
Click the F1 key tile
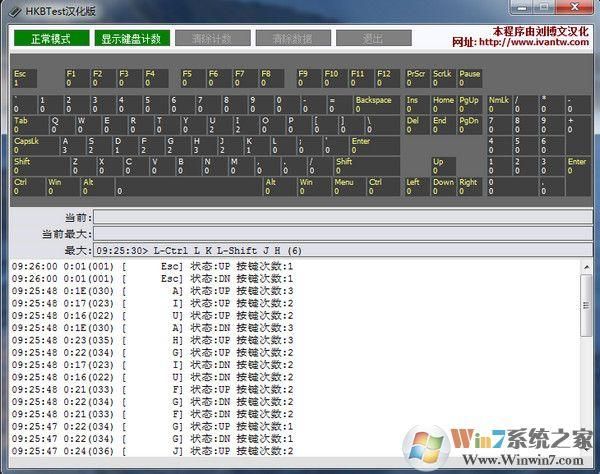click(77, 78)
